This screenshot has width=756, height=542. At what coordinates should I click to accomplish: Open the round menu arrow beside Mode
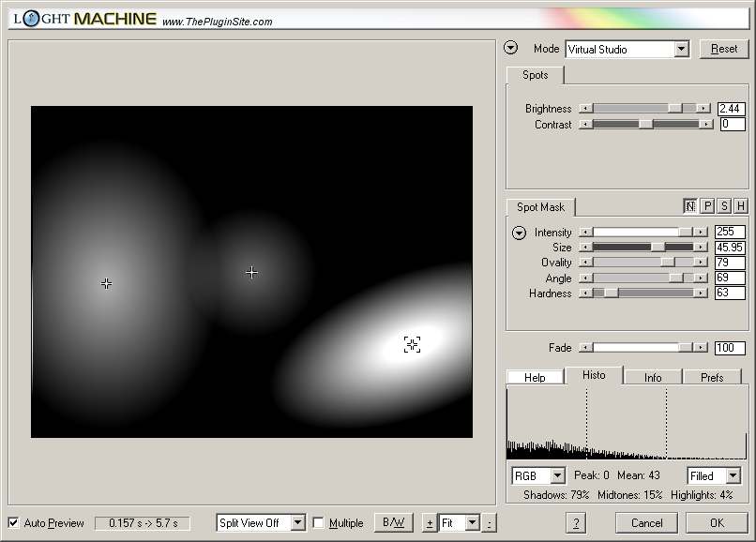510,48
